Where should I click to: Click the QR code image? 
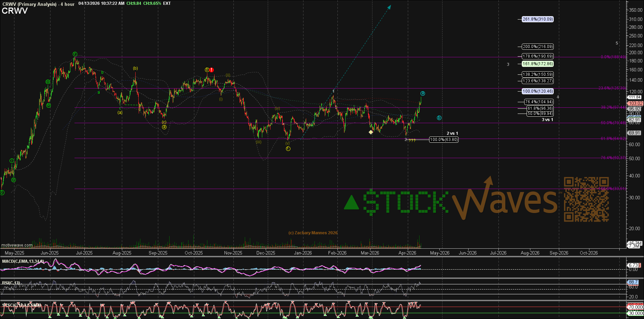click(x=586, y=199)
